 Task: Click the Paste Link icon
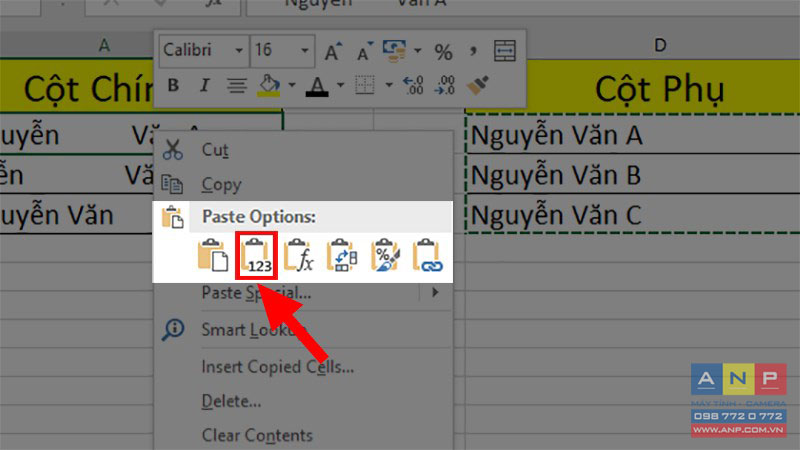tap(428, 256)
